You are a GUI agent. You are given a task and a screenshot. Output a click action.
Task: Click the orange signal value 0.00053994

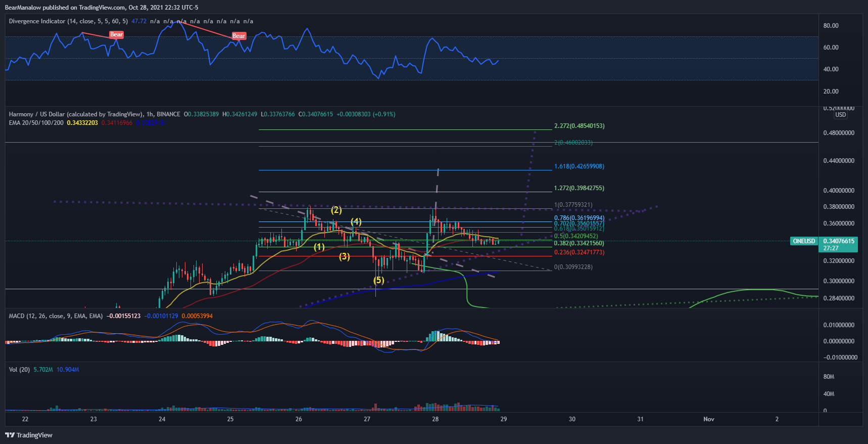(x=197, y=316)
